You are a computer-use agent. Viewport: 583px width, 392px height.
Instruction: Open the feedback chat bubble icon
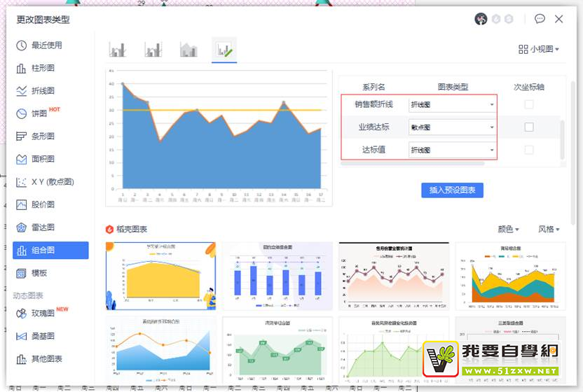(540, 20)
